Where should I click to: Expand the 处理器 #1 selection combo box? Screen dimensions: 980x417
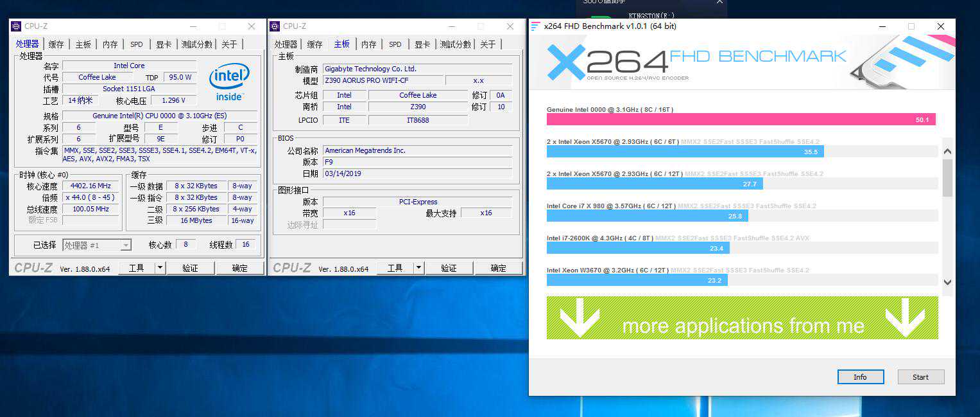[126, 245]
